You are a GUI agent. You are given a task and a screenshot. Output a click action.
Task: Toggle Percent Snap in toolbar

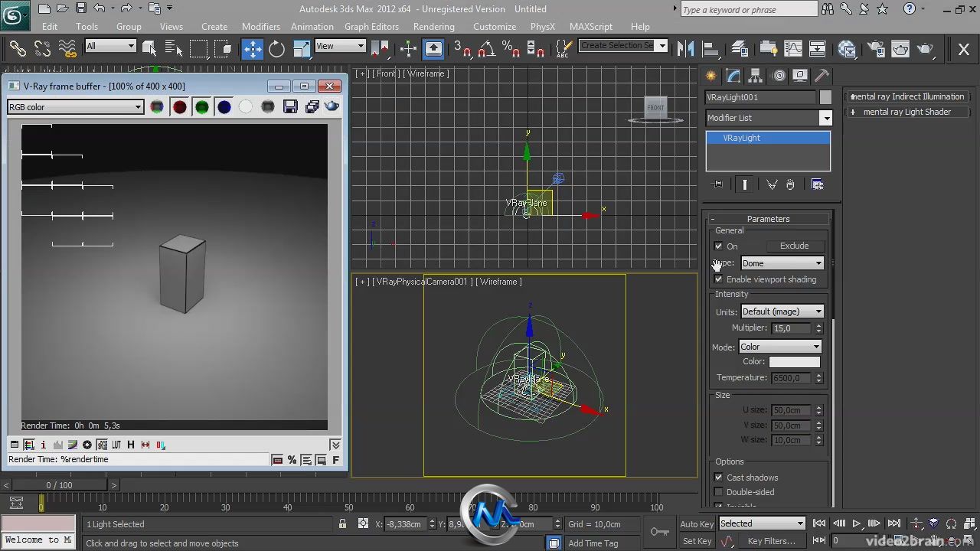click(x=511, y=48)
